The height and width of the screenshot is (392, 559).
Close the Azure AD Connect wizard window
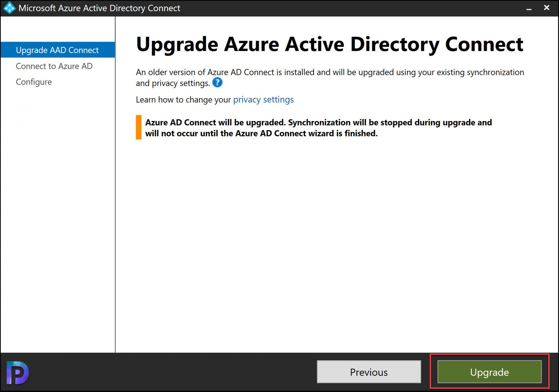click(547, 8)
